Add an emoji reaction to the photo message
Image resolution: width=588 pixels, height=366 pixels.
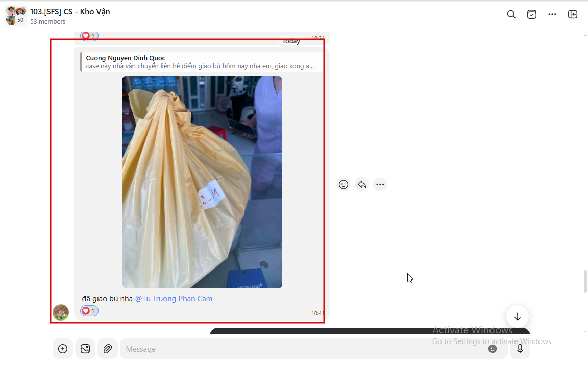pyautogui.click(x=344, y=184)
